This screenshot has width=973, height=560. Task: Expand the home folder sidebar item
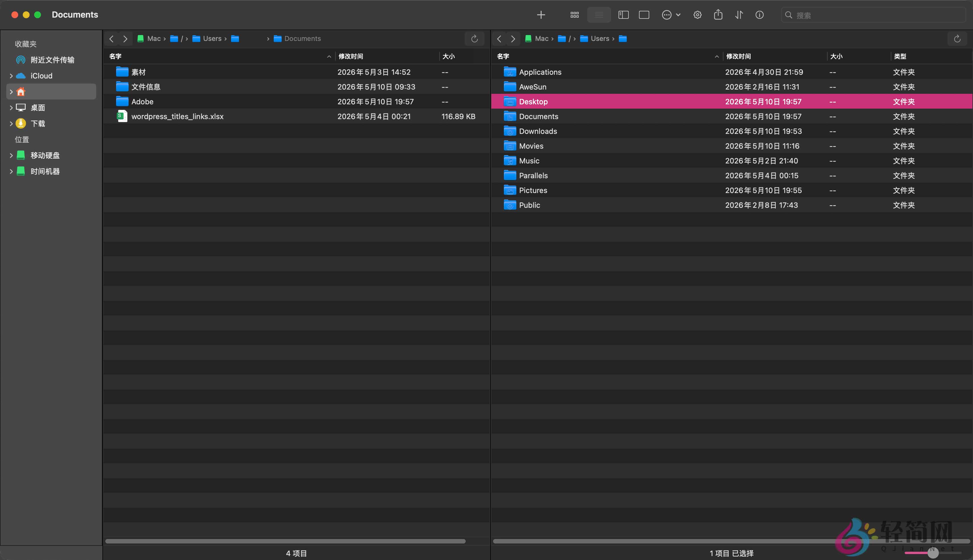pyautogui.click(x=11, y=92)
